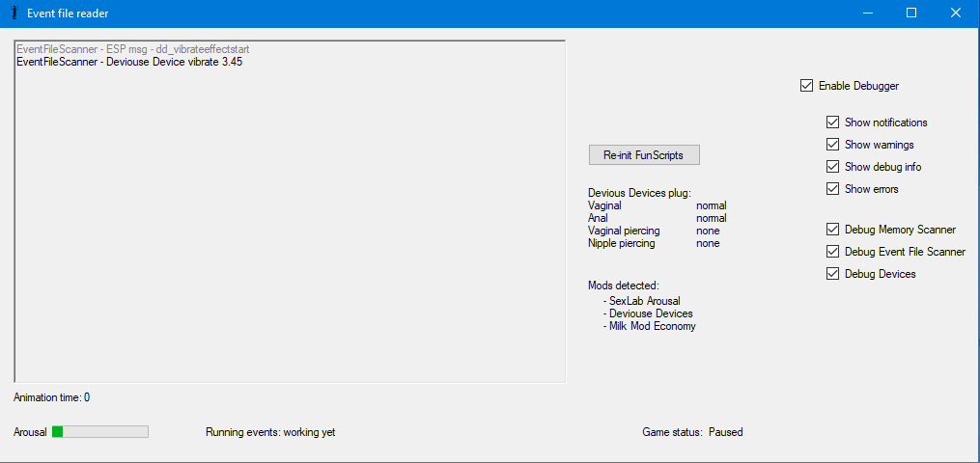Toggle Show warnings checkbox
The height and width of the screenshot is (463, 980).
tap(832, 145)
